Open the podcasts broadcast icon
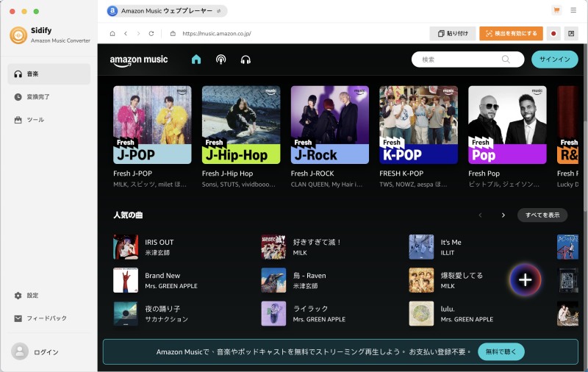The width and height of the screenshot is (588, 372). [221, 60]
